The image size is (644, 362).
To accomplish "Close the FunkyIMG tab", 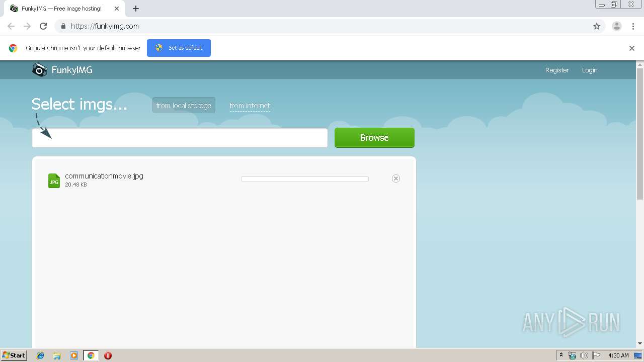I will coord(117,9).
